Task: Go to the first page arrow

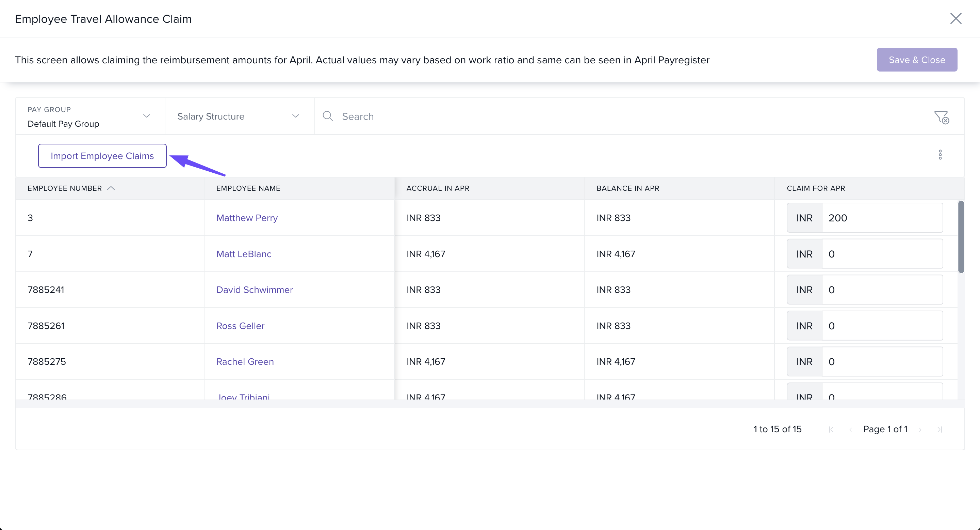Action: [x=831, y=430]
